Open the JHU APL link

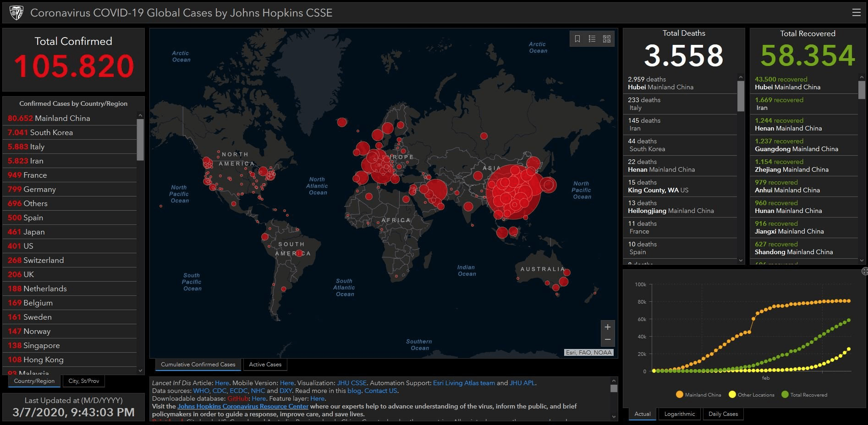tap(522, 383)
